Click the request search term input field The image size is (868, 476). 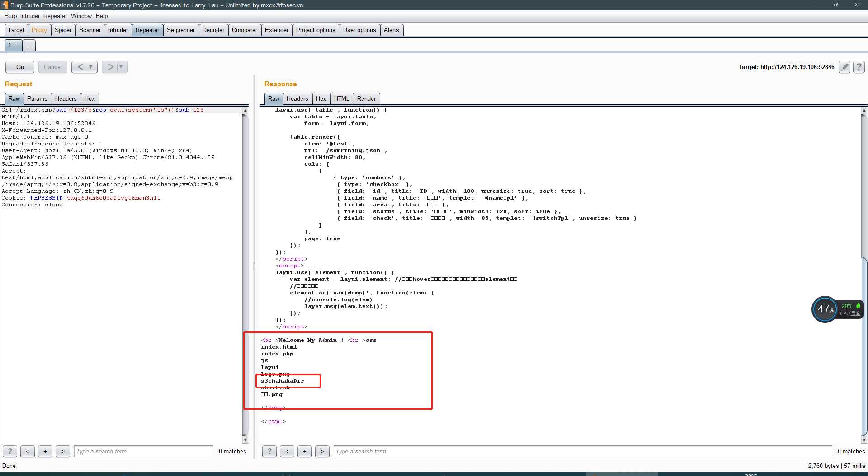144,451
